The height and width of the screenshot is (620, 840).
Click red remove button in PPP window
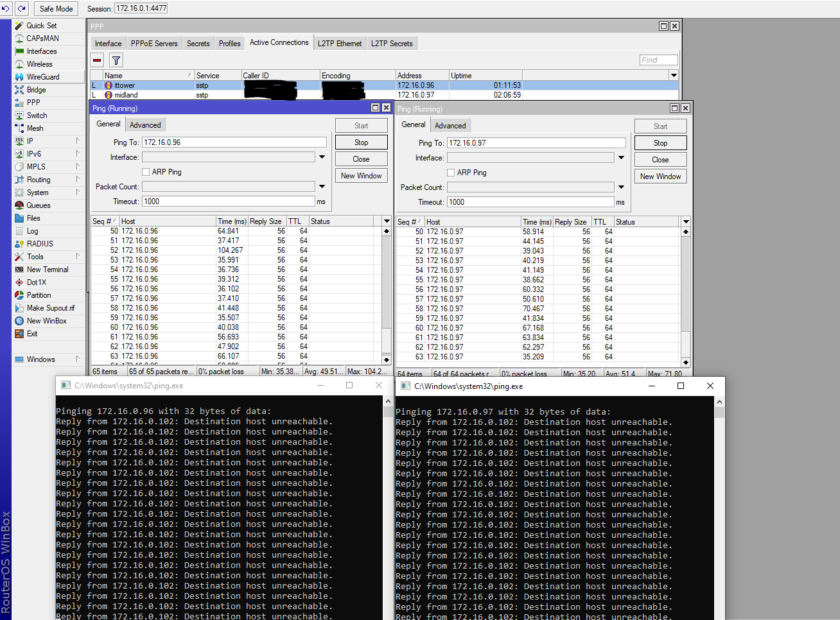pyautogui.click(x=97, y=60)
